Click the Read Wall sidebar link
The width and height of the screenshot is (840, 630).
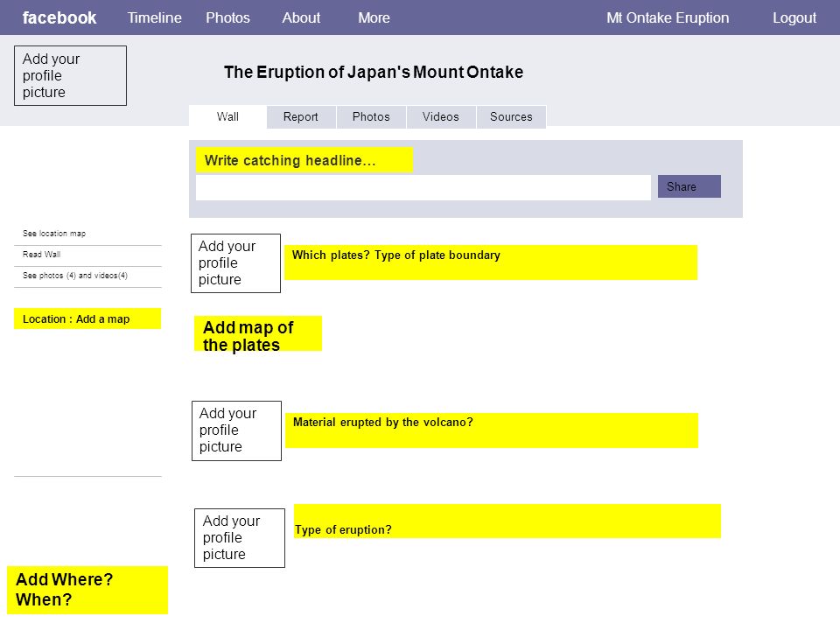41,255
